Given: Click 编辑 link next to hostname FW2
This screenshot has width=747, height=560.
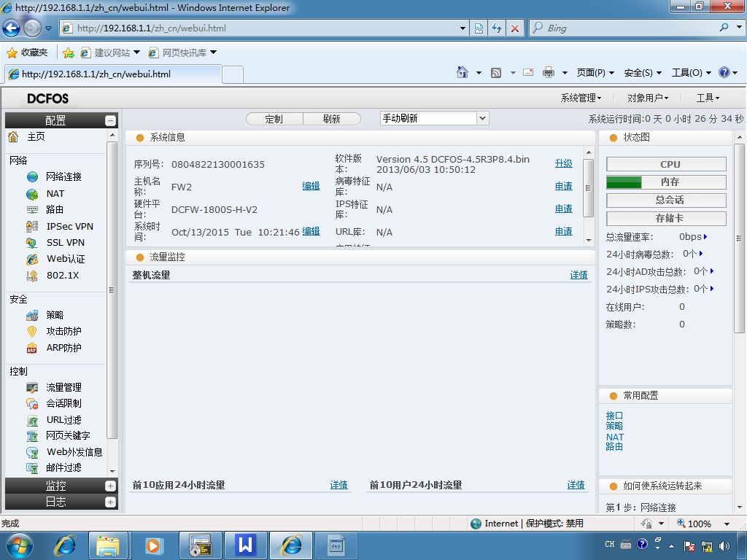Looking at the screenshot, I should coord(311,186).
